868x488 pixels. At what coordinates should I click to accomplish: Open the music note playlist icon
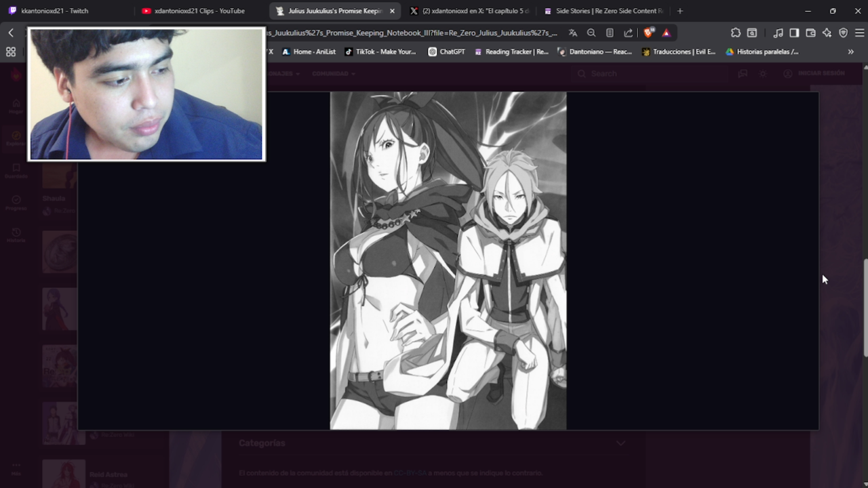coord(778,33)
